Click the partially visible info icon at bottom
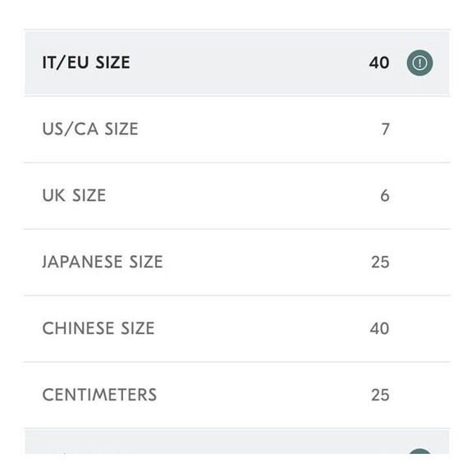This screenshot has width=476, height=476. [x=420, y=451]
